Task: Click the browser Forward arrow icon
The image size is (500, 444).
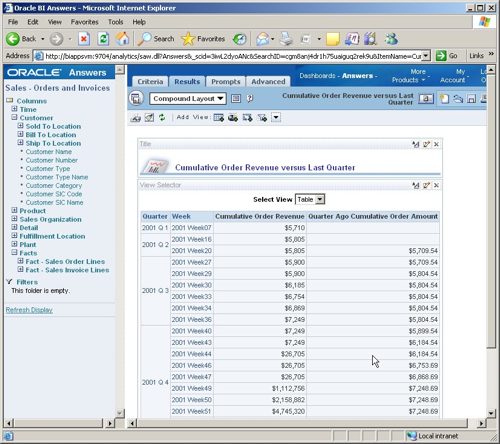Action: pyautogui.click(x=56, y=39)
